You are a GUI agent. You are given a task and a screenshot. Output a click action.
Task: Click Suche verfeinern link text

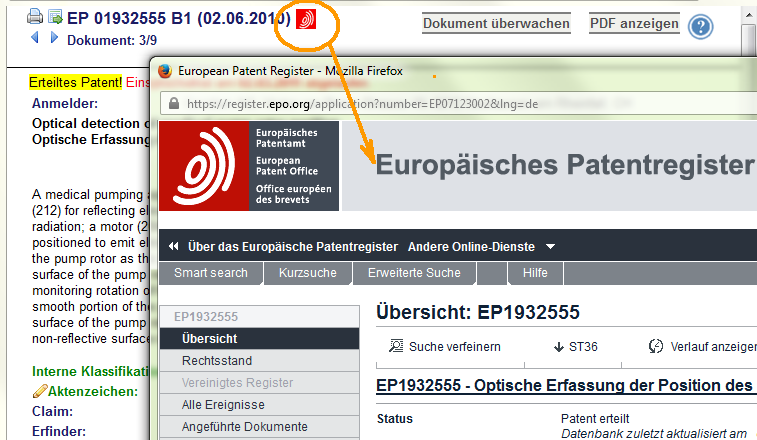[x=455, y=347]
